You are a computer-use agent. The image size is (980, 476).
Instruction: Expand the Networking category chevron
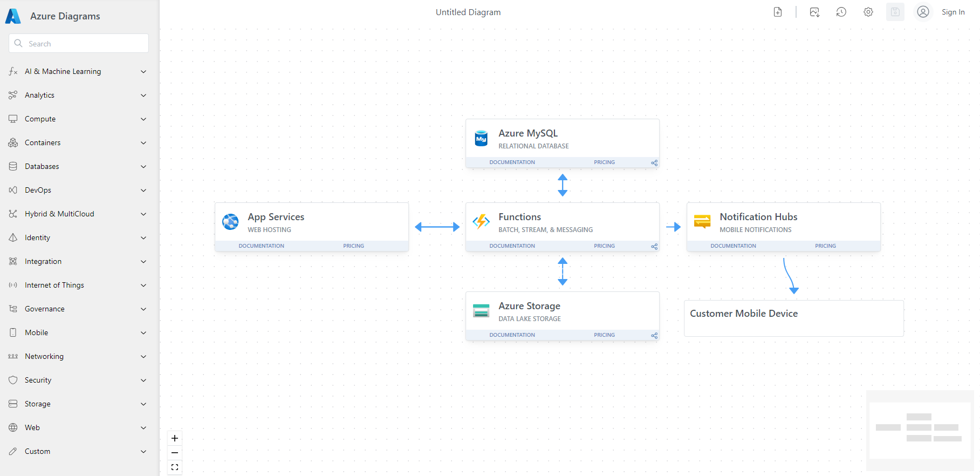pyautogui.click(x=143, y=356)
